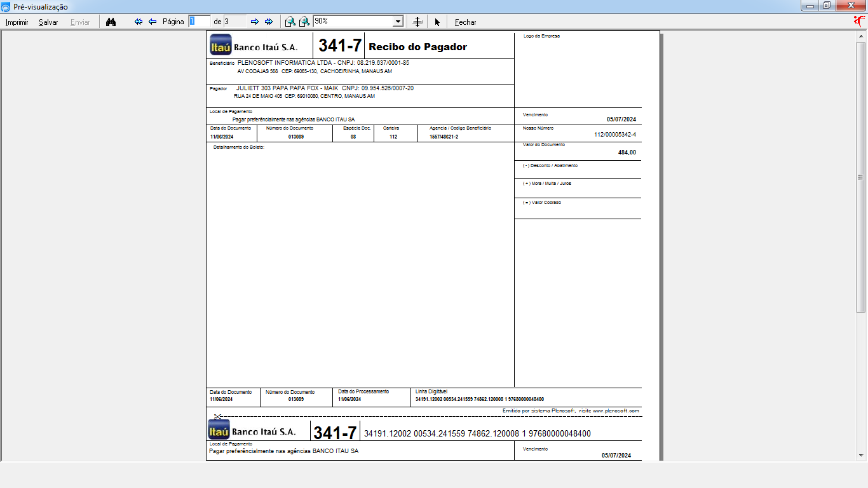Activate the arrow pointer tool

pyautogui.click(x=437, y=22)
